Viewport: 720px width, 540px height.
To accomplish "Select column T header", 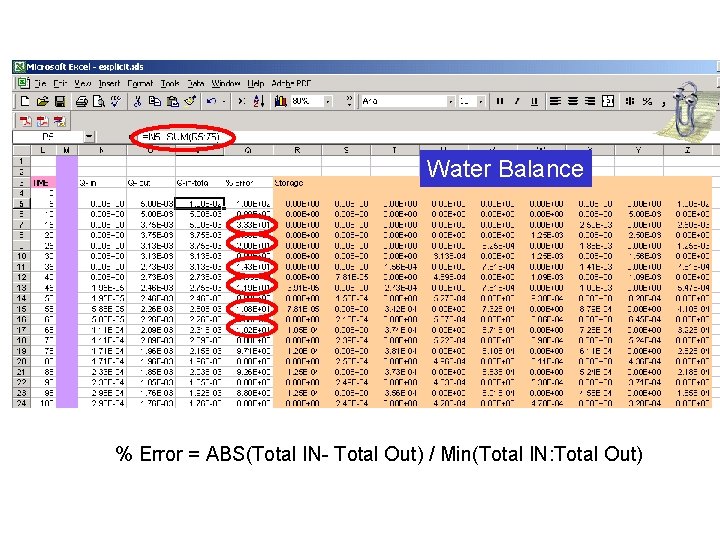I will [x=394, y=150].
